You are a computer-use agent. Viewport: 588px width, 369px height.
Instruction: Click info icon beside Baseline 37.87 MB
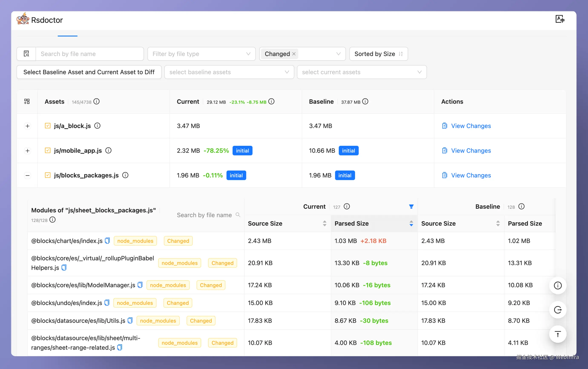(365, 101)
